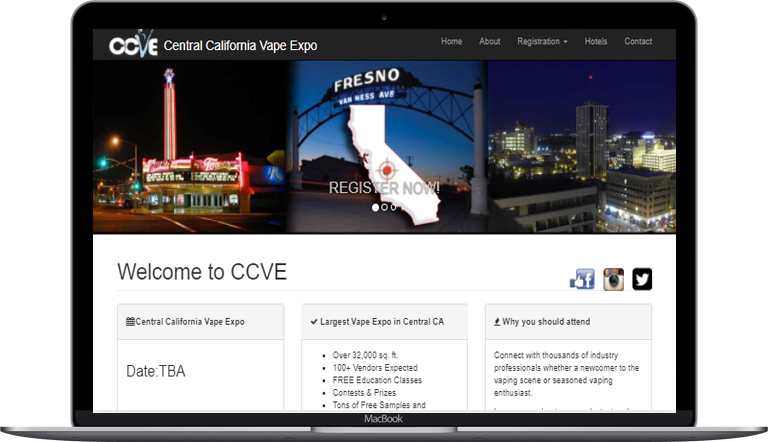Click the CCVE logo in the header
The height and width of the screenshot is (442, 768).
click(x=133, y=44)
